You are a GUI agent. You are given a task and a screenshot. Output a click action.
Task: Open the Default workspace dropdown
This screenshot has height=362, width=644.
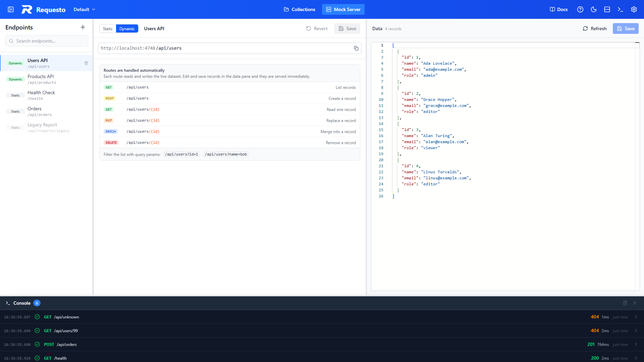(x=84, y=9)
